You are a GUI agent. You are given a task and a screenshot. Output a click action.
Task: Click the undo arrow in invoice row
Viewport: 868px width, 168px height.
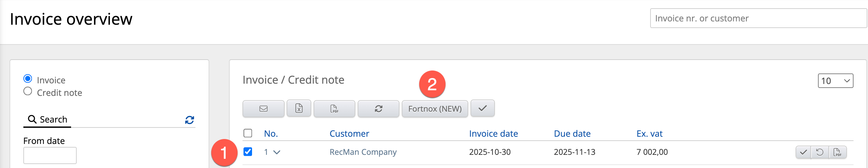[820, 152]
